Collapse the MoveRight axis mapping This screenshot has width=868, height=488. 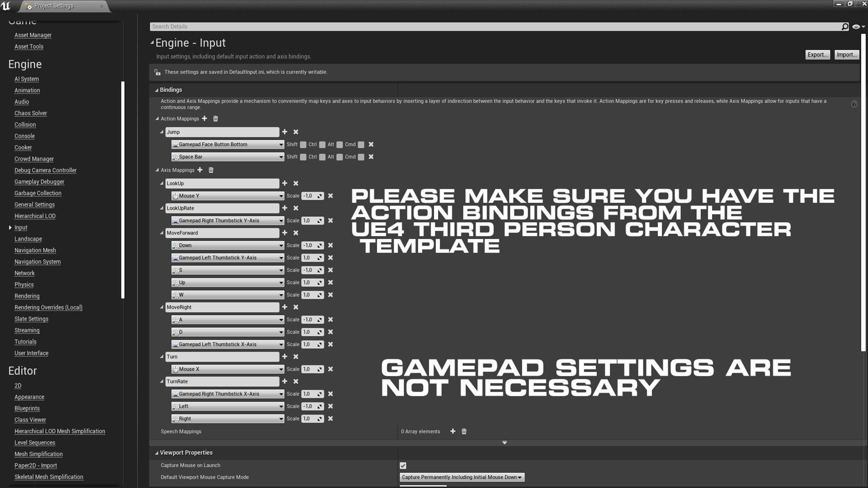(x=161, y=307)
